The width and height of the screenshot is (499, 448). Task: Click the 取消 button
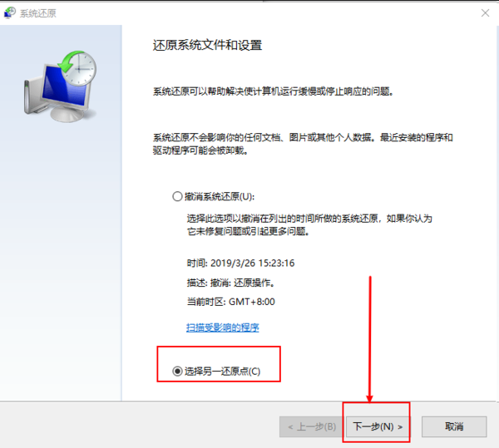(454, 426)
